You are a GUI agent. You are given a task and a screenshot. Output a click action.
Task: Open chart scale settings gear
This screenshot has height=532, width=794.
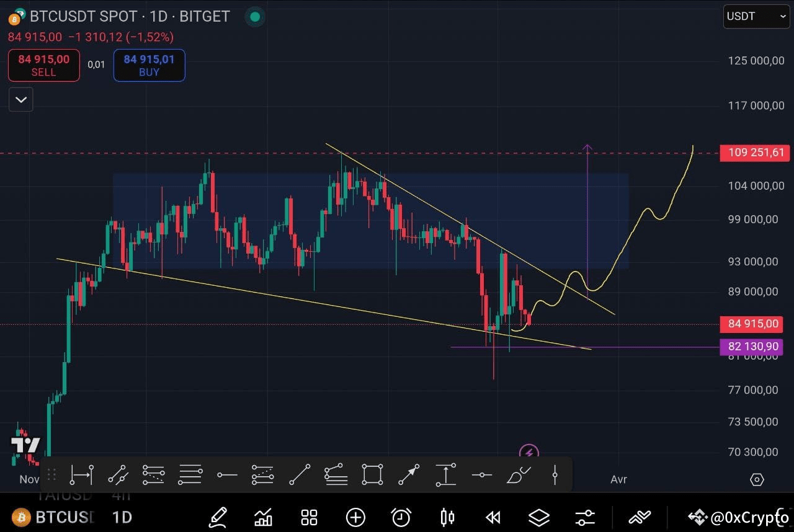757,479
